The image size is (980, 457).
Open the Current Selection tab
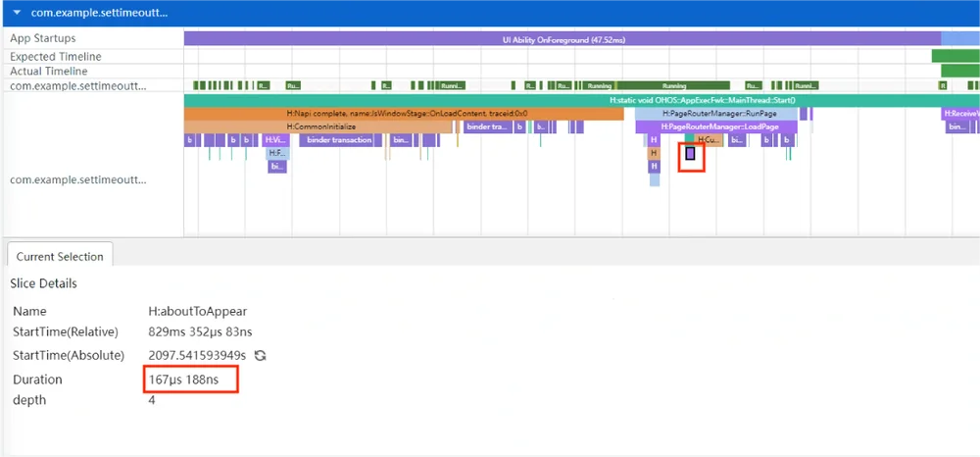point(60,256)
